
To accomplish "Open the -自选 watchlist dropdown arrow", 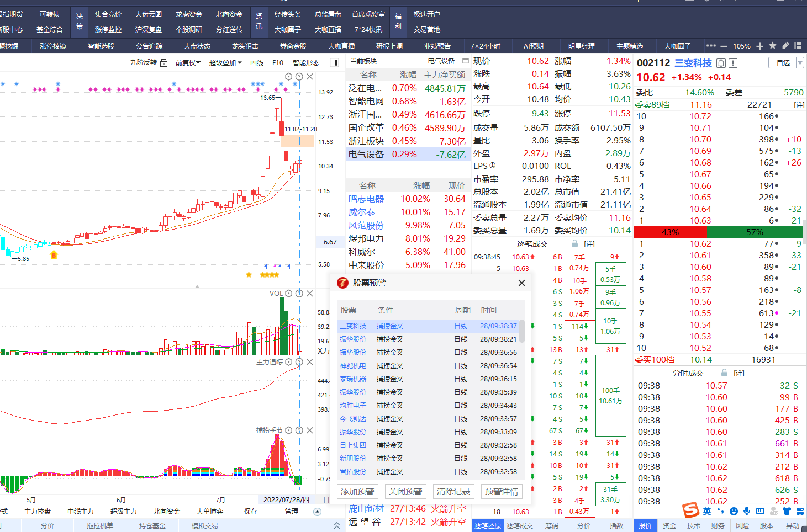I will (800, 63).
